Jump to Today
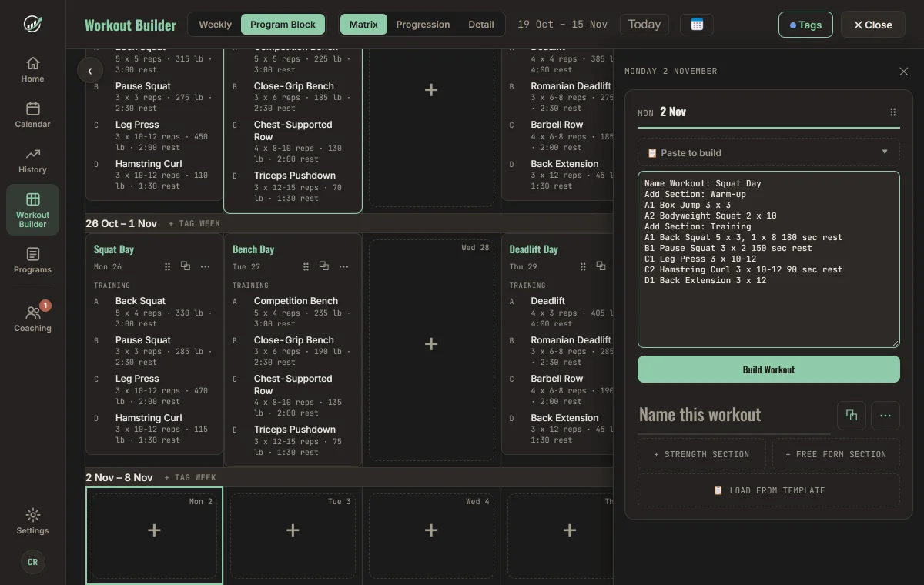 [x=644, y=25]
